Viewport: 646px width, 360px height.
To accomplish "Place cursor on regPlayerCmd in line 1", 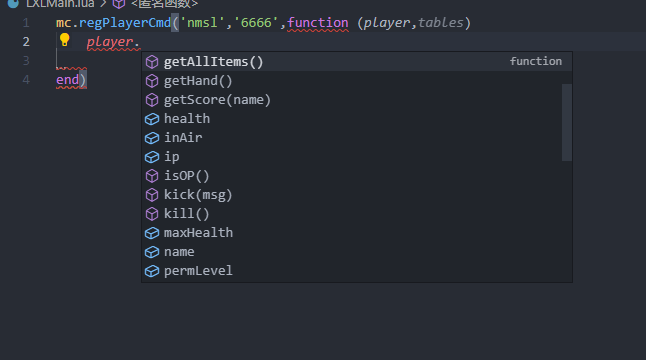I will (125, 23).
